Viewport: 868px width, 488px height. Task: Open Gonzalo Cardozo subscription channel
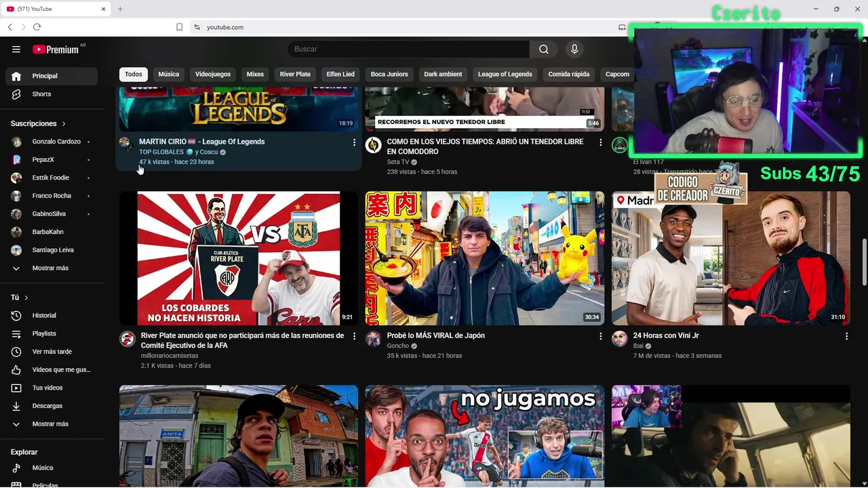tap(52, 142)
